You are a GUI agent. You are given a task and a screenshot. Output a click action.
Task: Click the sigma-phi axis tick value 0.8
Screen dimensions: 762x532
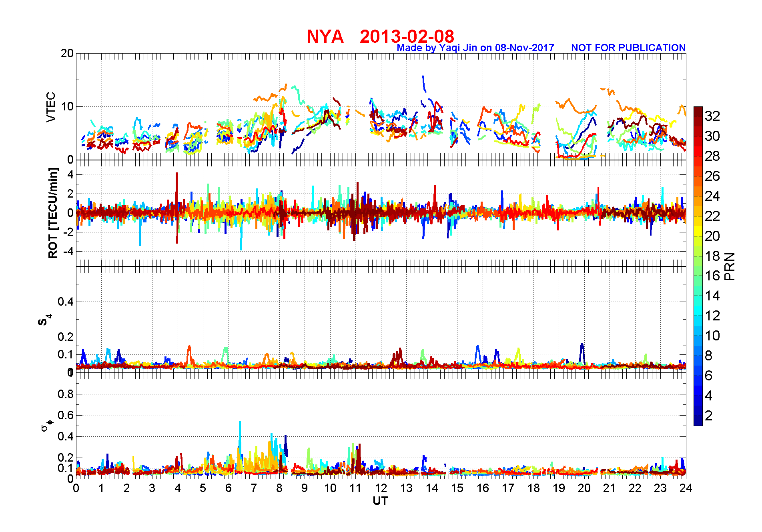tap(66, 394)
